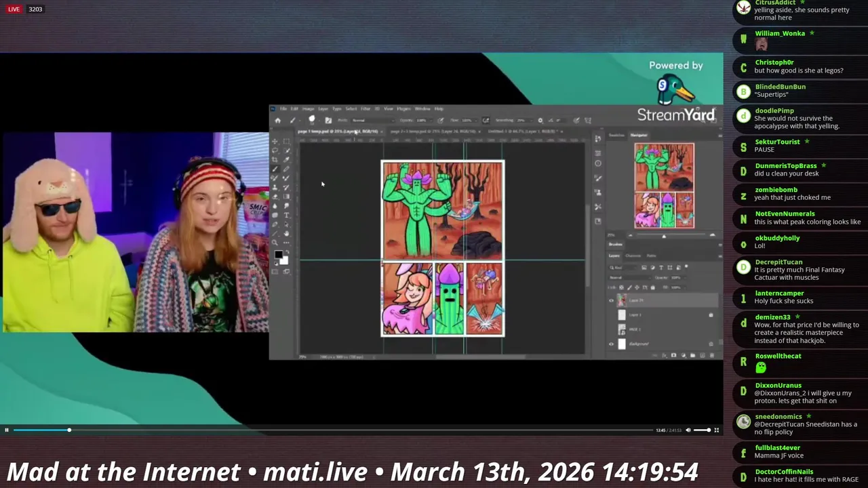Toggle lock position in Layers panel
This screenshot has height=488, width=868.
tap(637, 287)
